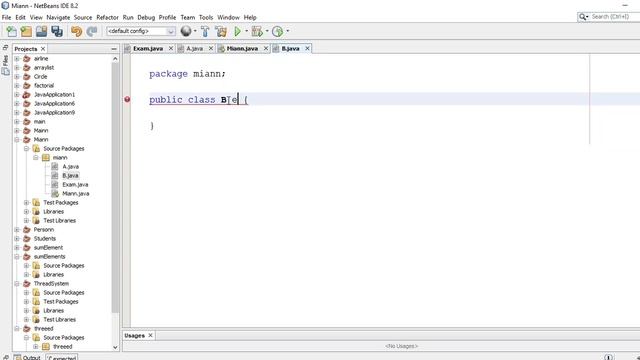The height and width of the screenshot is (360, 640).
Task: Minimize the Projects panel
Action: coord(114,49)
